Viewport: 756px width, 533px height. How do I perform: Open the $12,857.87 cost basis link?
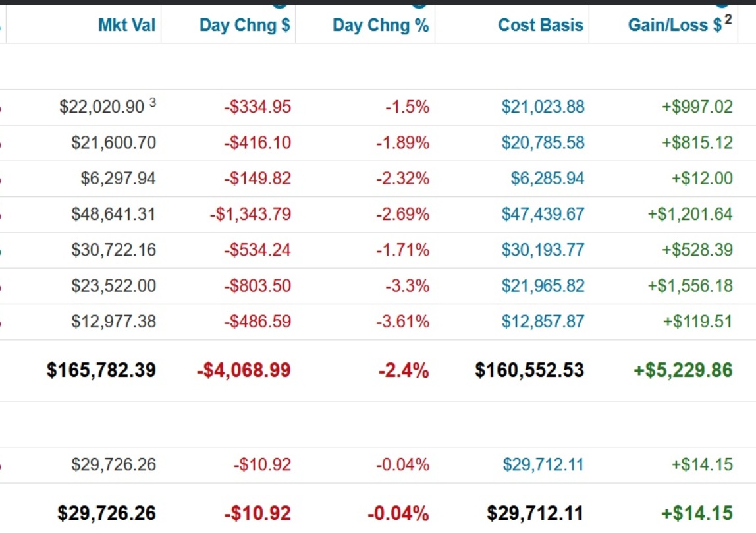[543, 321]
